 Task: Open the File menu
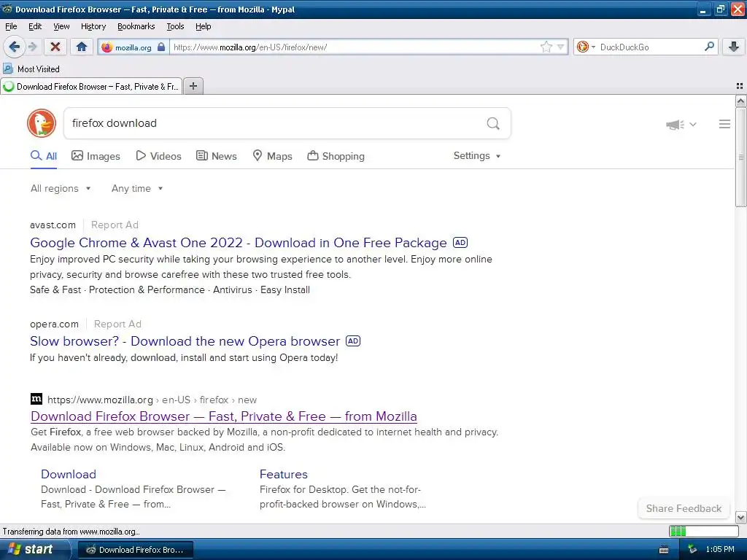tap(11, 26)
